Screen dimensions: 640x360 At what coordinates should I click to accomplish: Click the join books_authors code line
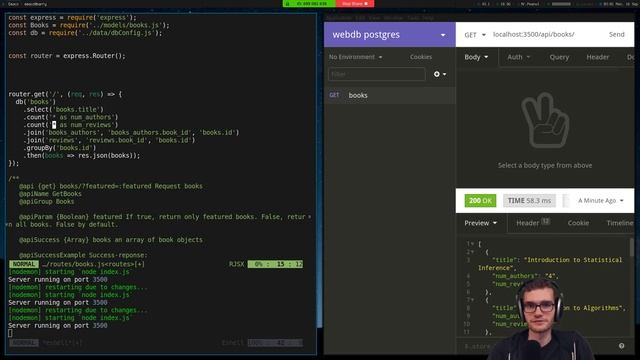pyautogui.click(x=131, y=133)
